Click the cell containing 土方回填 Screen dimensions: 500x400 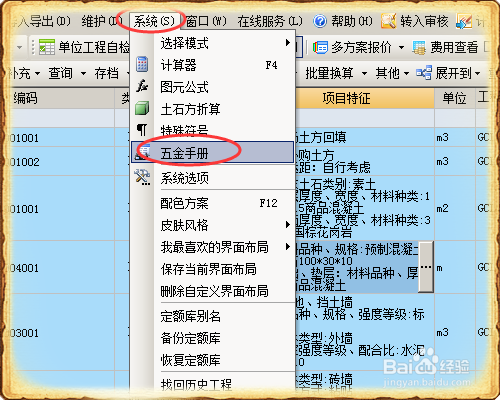[x=365, y=137]
